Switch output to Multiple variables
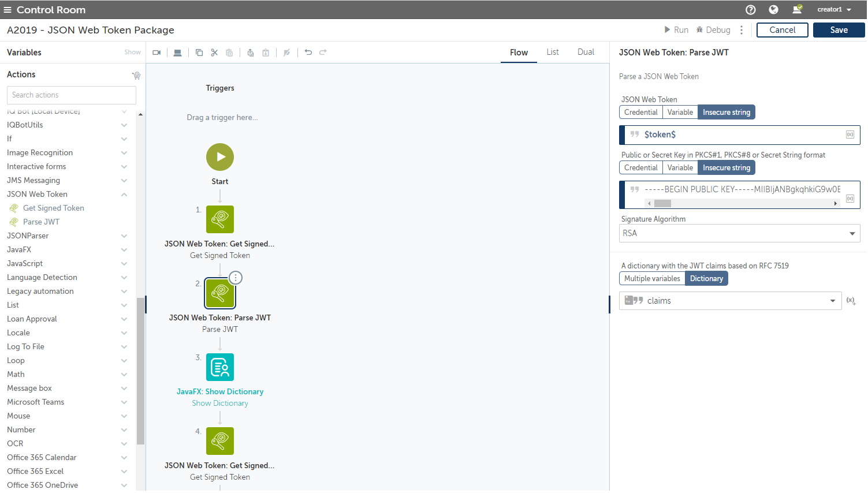Viewport: 868px width, 493px height. [x=652, y=279]
